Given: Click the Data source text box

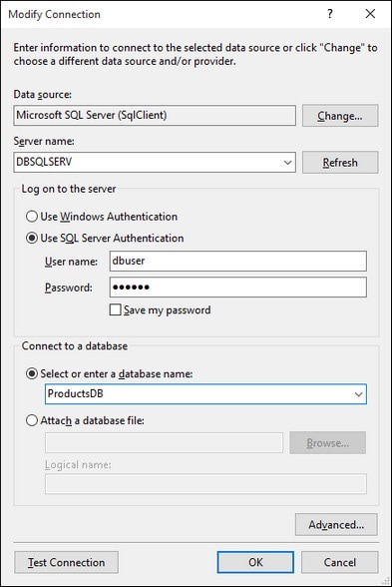Looking at the screenshot, I should tap(155, 116).
